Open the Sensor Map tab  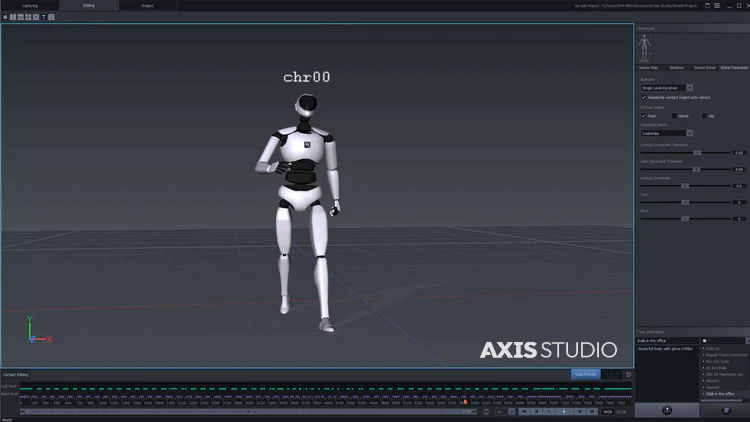coord(648,68)
